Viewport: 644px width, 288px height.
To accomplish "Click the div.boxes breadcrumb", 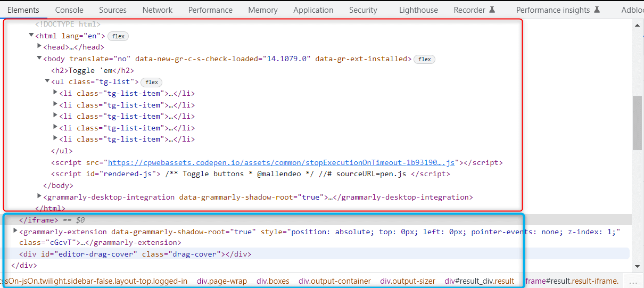I will point(273,281).
